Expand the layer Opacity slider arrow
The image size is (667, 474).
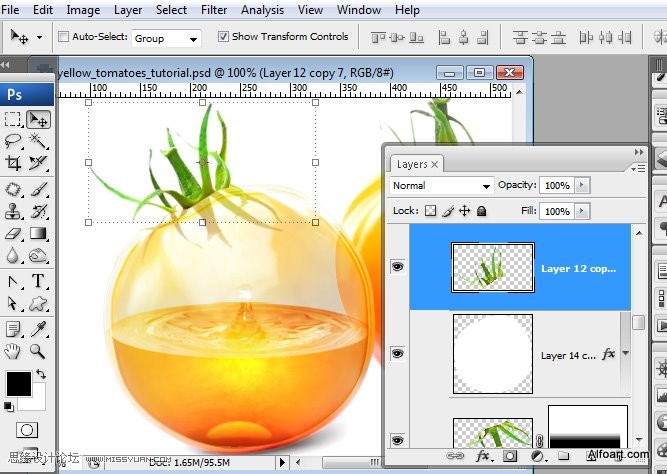point(583,186)
